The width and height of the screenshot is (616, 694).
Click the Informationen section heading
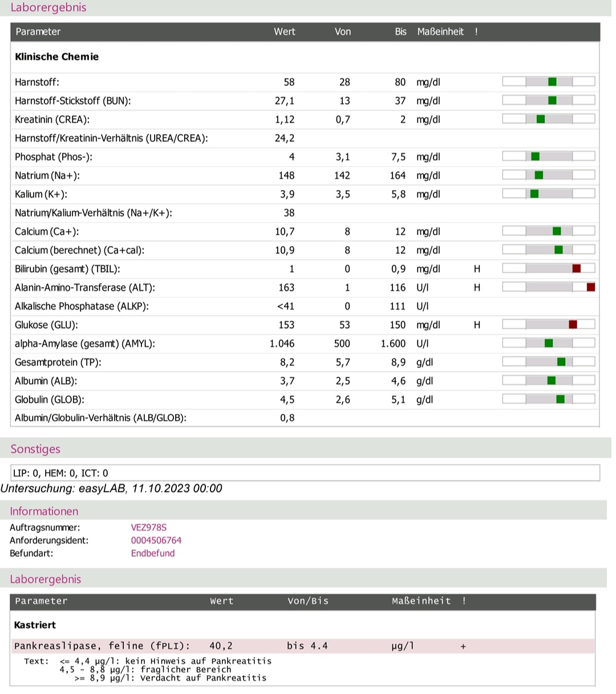point(44,511)
